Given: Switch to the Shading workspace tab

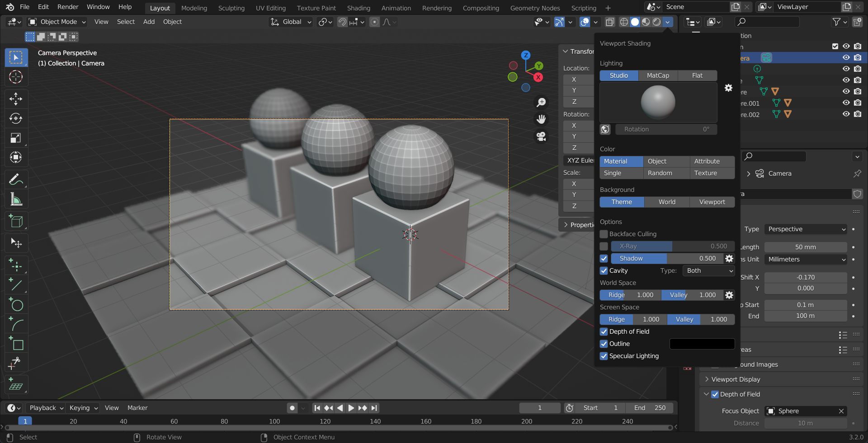Looking at the screenshot, I should click(x=359, y=8).
